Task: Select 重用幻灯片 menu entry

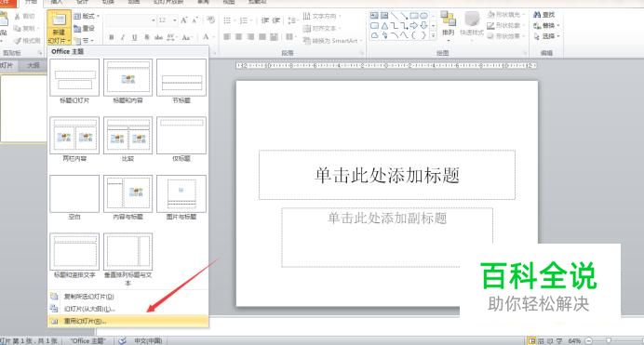Action: (127, 321)
